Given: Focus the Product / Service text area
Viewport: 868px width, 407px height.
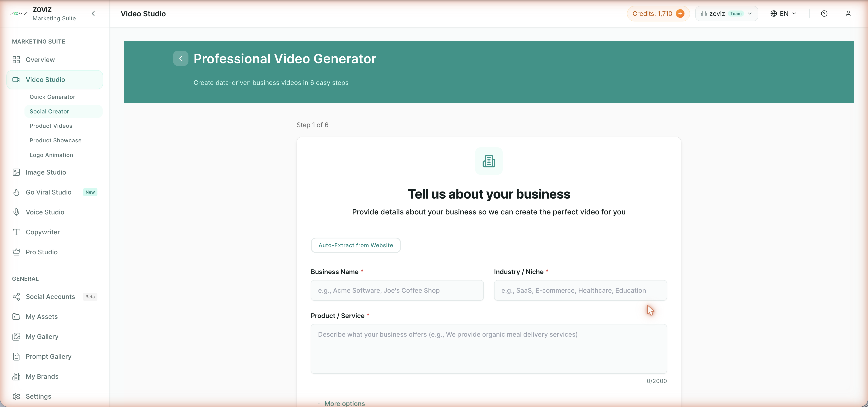Looking at the screenshot, I should (489, 349).
